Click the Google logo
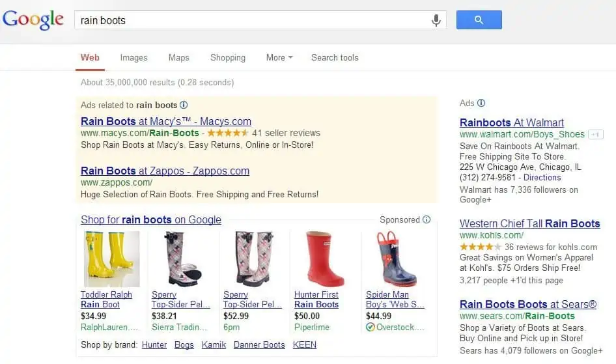This screenshot has width=616, height=364. tap(33, 20)
